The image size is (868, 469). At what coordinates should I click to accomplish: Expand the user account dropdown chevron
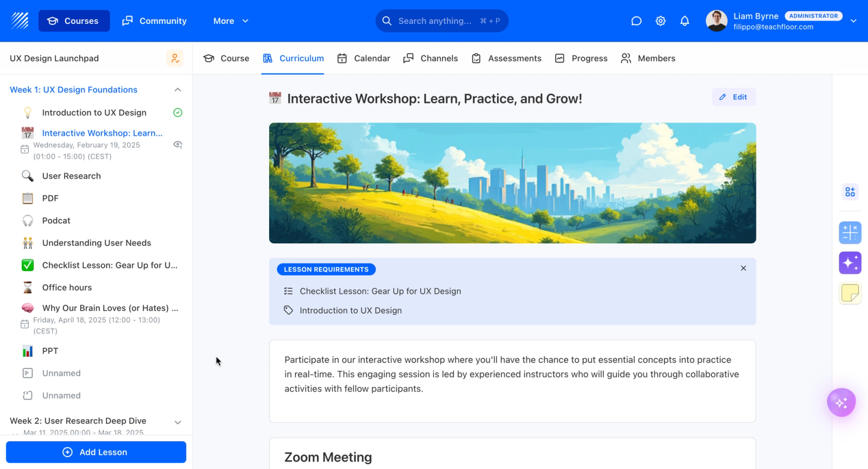point(853,21)
